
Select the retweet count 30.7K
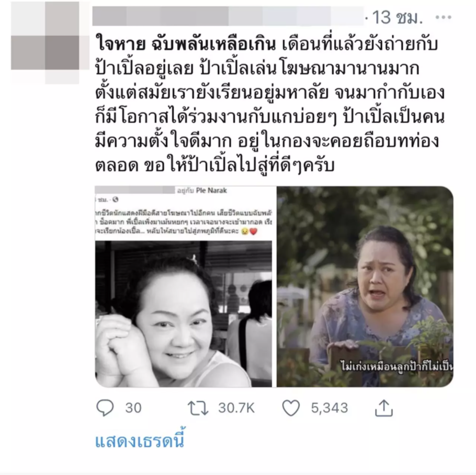236,408
